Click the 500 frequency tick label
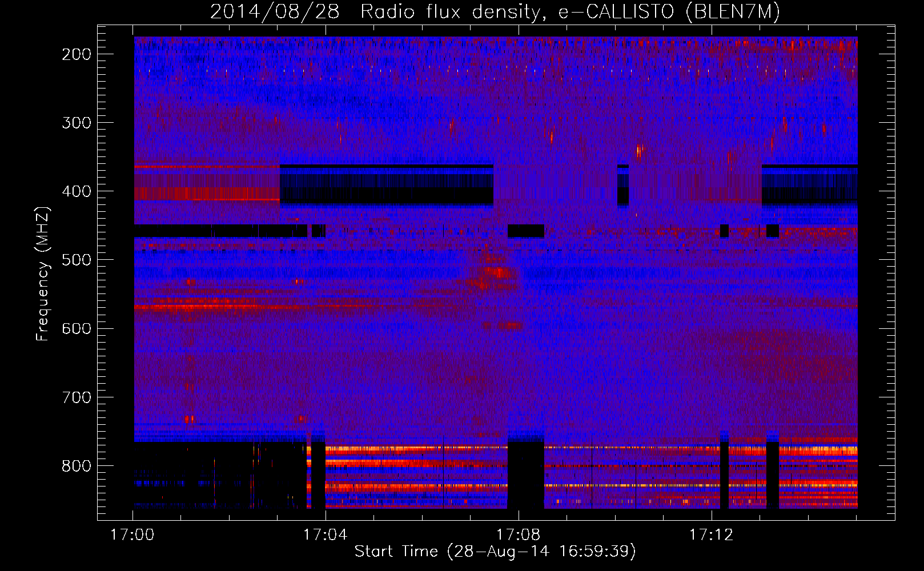 (x=77, y=260)
